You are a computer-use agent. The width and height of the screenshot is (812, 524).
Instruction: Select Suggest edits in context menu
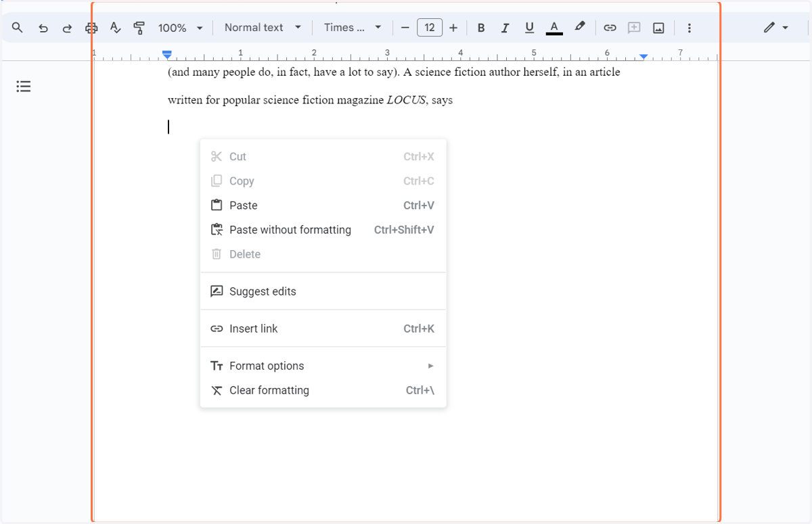click(x=323, y=291)
